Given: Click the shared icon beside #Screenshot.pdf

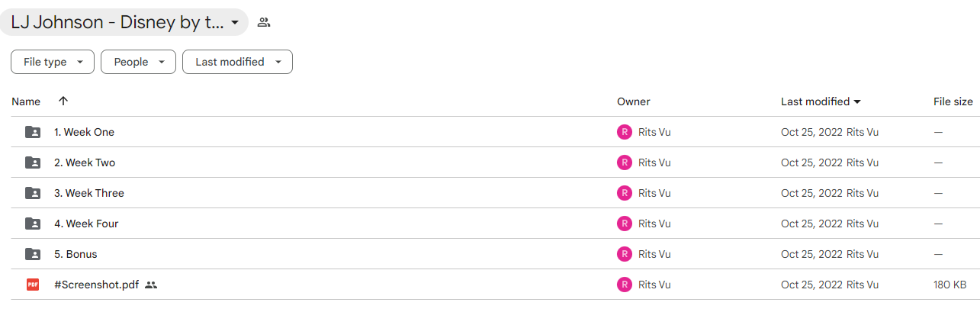Looking at the screenshot, I should tap(151, 285).
